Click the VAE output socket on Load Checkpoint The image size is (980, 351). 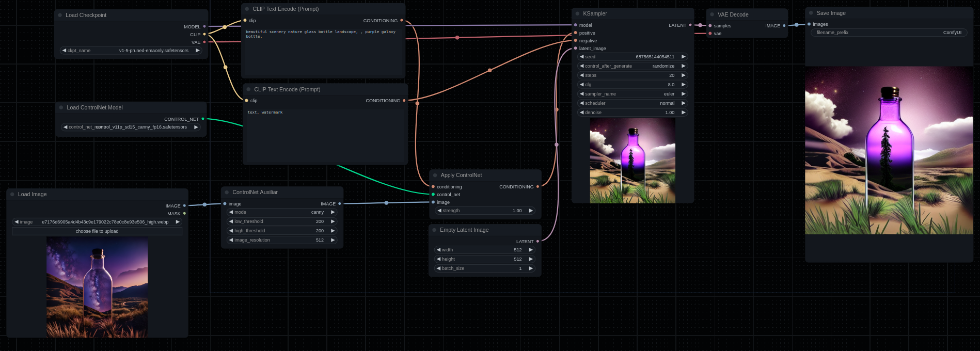pos(204,42)
